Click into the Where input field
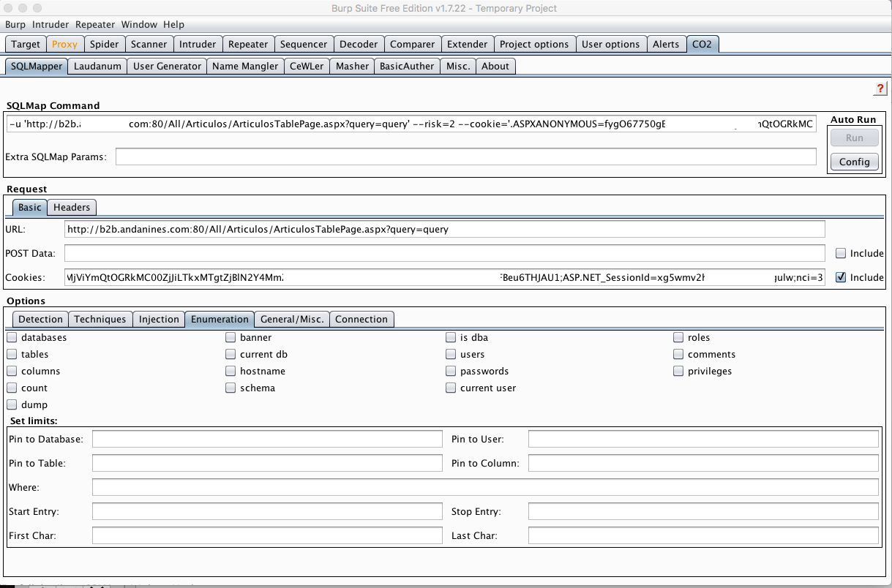Screen dimensions: 892x588 point(484,488)
